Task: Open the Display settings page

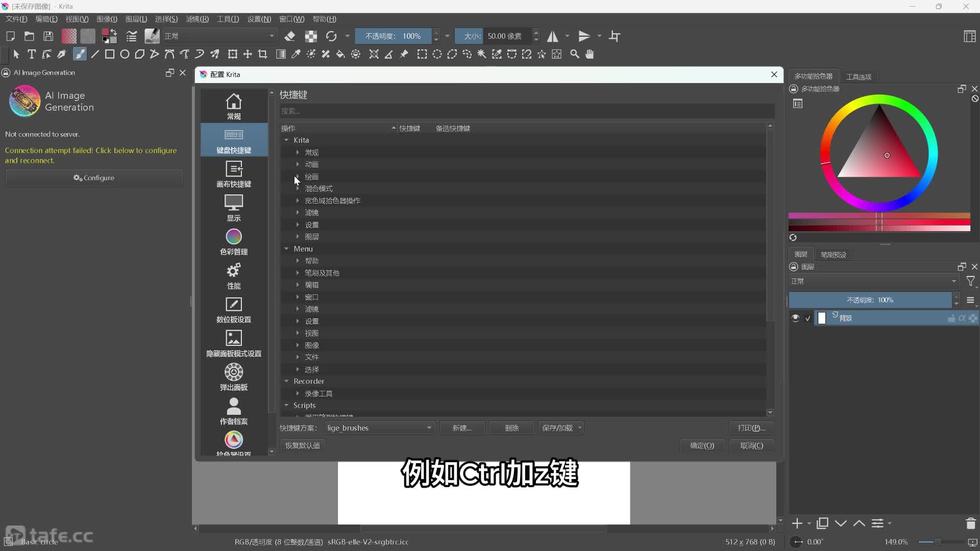Action: point(234,208)
